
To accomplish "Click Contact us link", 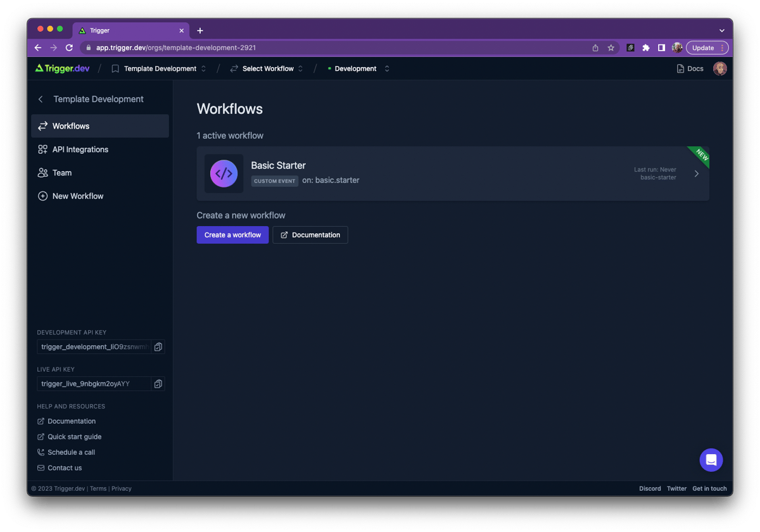I will [x=60, y=468].
